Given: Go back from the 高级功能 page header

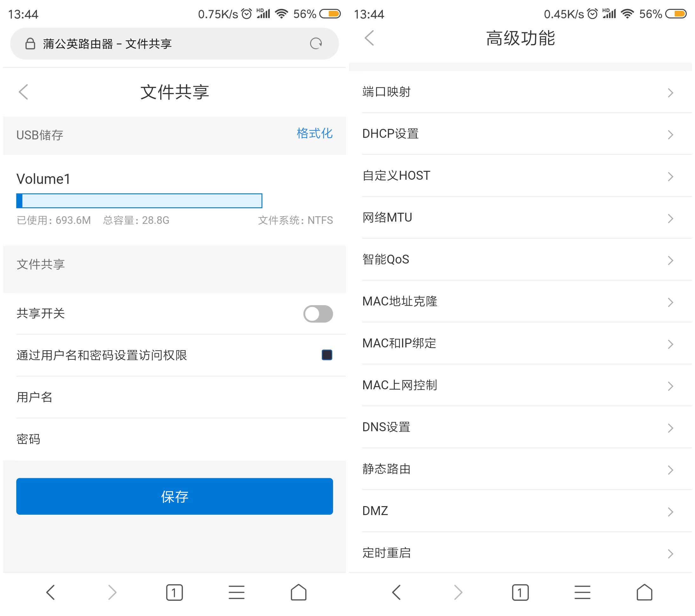Looking at the screenshot, I should pos(369,38).
